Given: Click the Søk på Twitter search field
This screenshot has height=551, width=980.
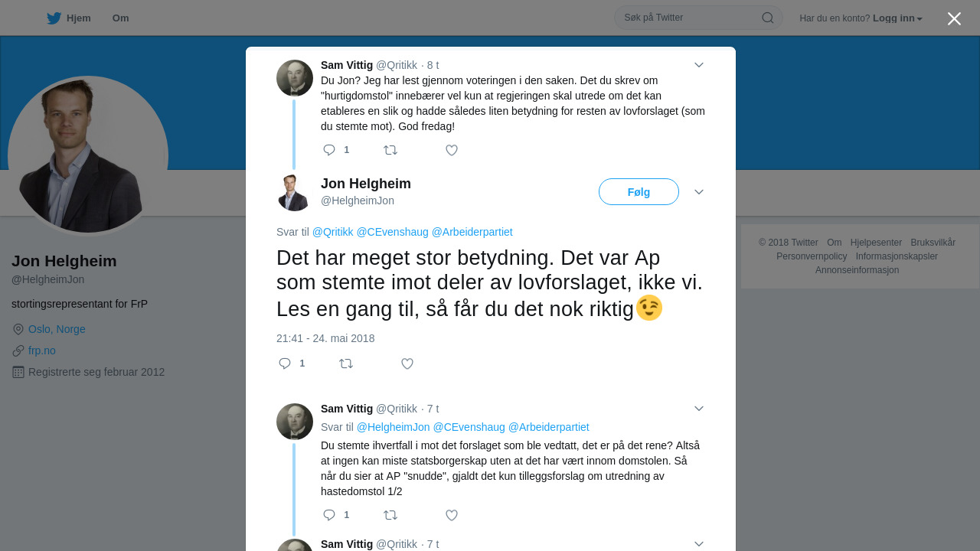Looking at the screenshot, I should pyautogui.click(x=689, y=18).
